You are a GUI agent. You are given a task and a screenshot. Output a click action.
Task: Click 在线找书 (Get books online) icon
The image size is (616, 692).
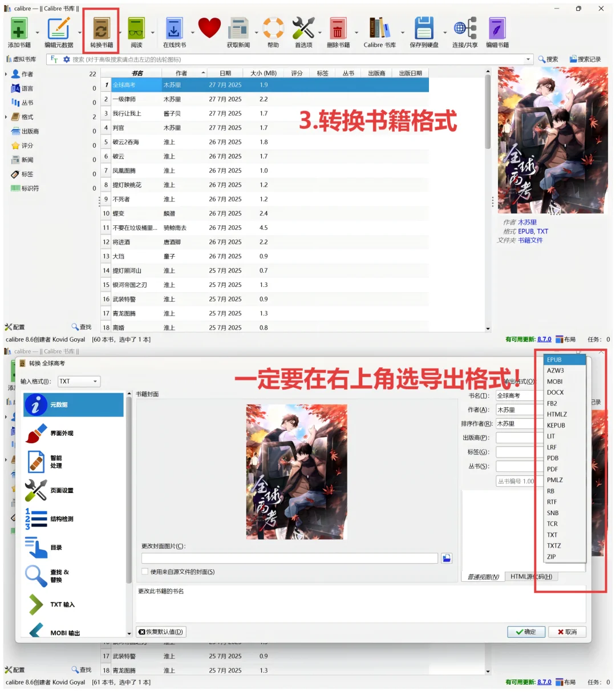point(174,32)
